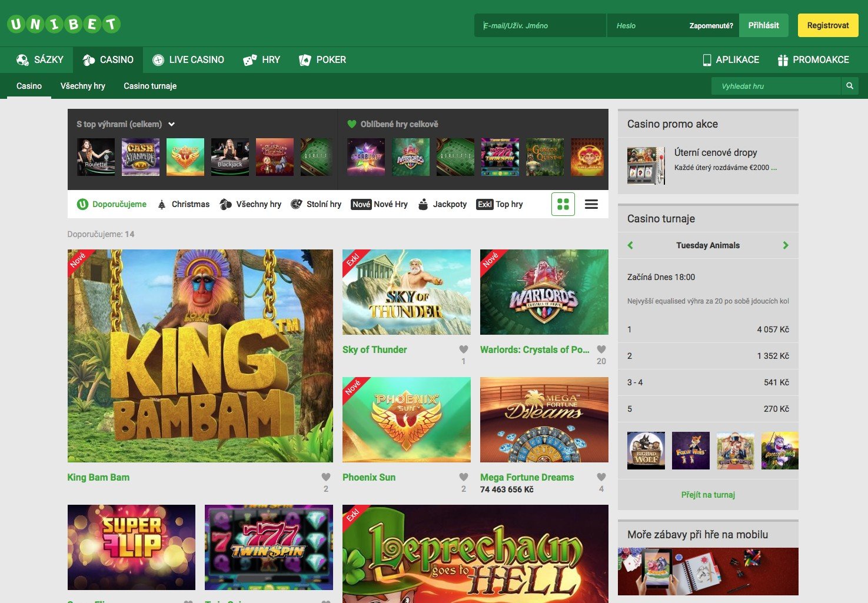The image size is (868, 603).
Task: Show next tournament with right arrow
Action: pos(786,245)
